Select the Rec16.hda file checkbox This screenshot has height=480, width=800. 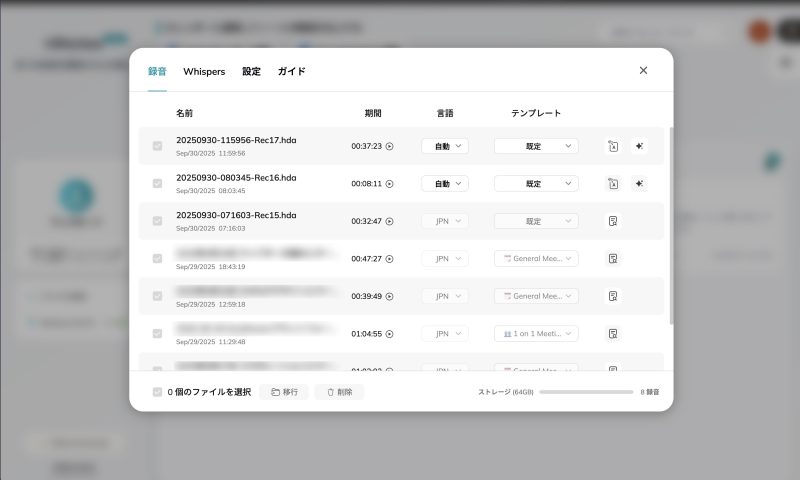(x=157, y=184)
